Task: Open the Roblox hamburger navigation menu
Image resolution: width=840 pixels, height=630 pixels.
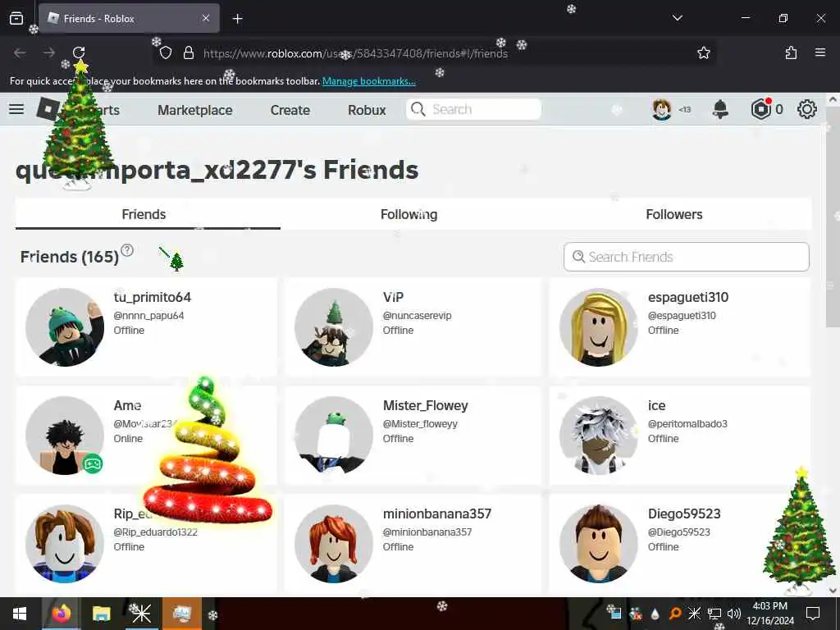Action: (x=16, y=109)
